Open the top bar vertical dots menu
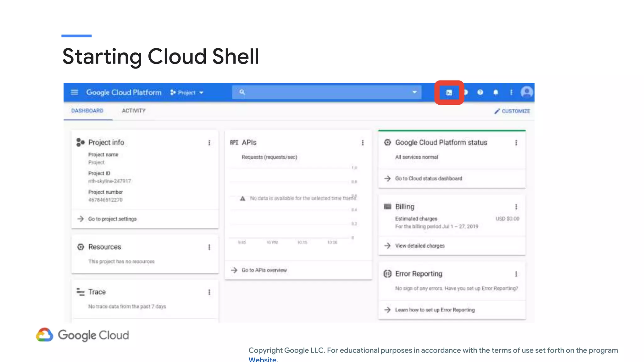Image resolution: width=644 pixels, height=362 pixels. [511, 92]
